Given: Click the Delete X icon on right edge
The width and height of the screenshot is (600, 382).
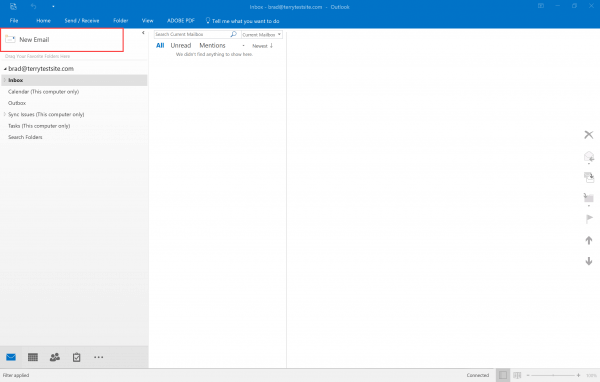Looking at the screenshot, I should (589, 135).
